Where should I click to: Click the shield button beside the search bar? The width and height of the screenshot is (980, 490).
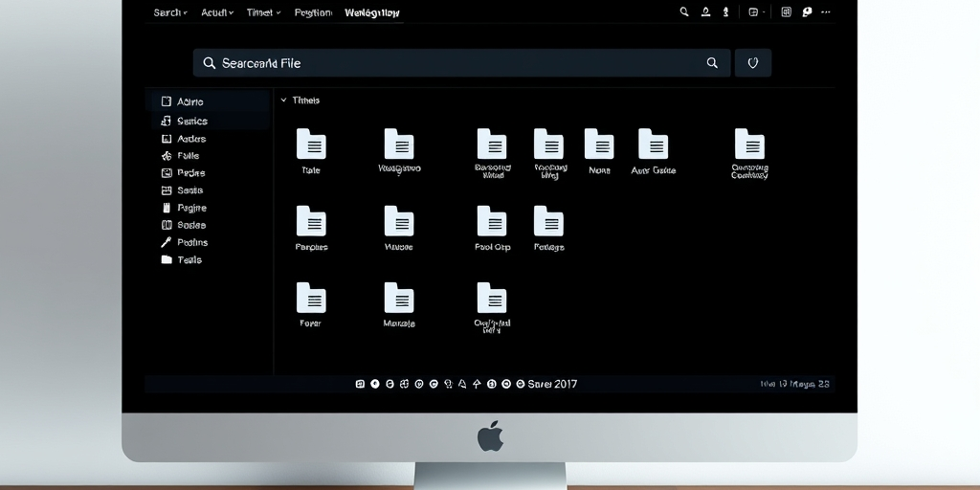coord(752,63)
